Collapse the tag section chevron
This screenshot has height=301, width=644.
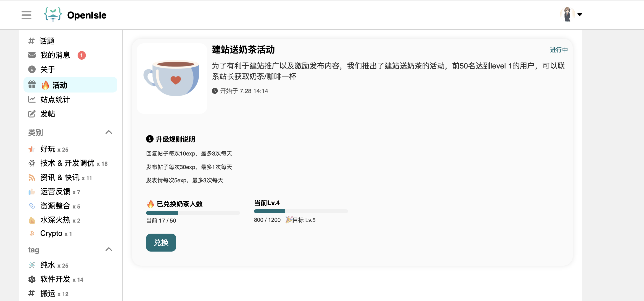(109, 249)
